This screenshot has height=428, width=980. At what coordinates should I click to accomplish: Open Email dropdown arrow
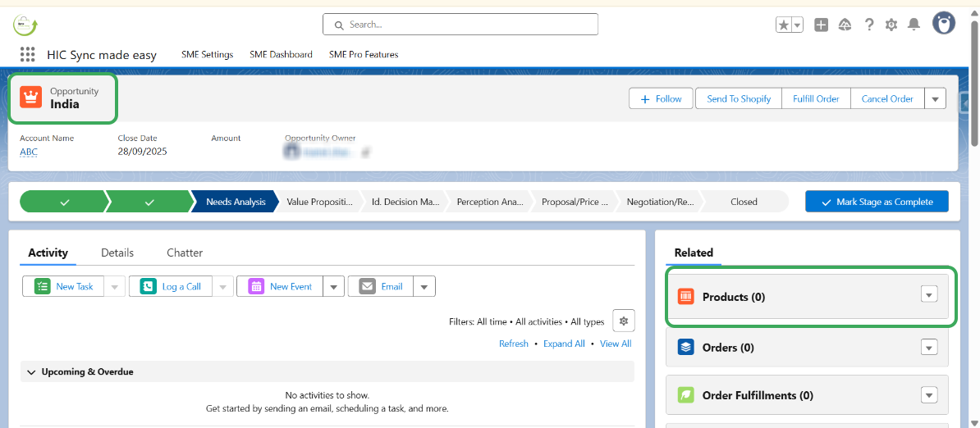[424, 287]
